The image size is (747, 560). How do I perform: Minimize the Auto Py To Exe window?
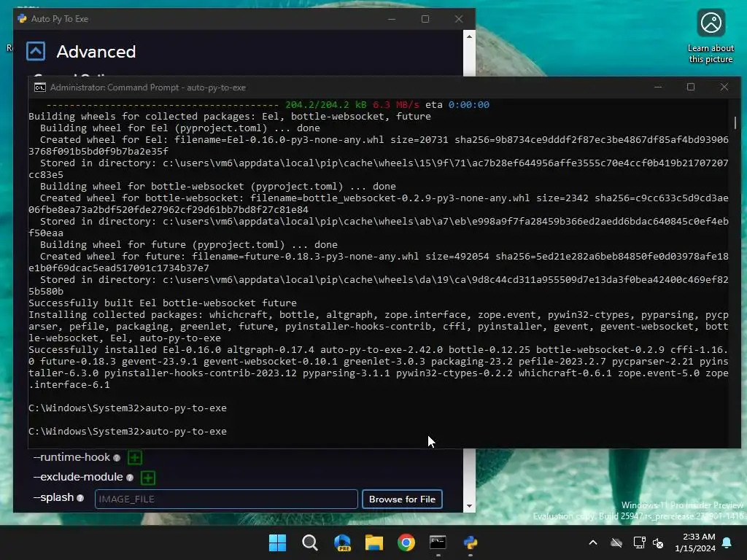392,19
